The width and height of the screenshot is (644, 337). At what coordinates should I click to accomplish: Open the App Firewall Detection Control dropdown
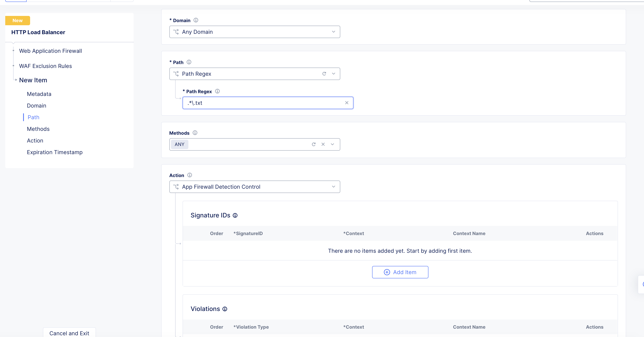point(254,187)
